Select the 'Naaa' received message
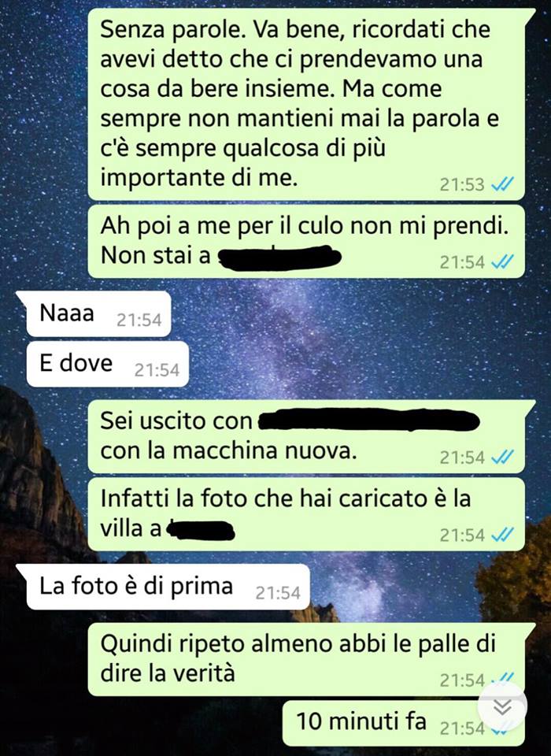 point(94,314)
